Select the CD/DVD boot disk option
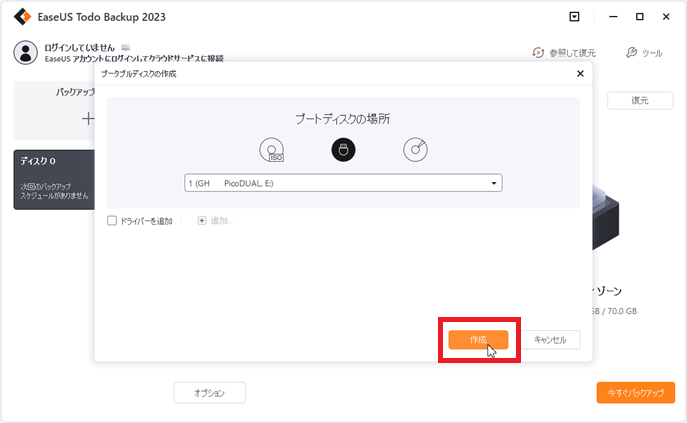This screenshot has height=423, width=687. click(415, 150)
